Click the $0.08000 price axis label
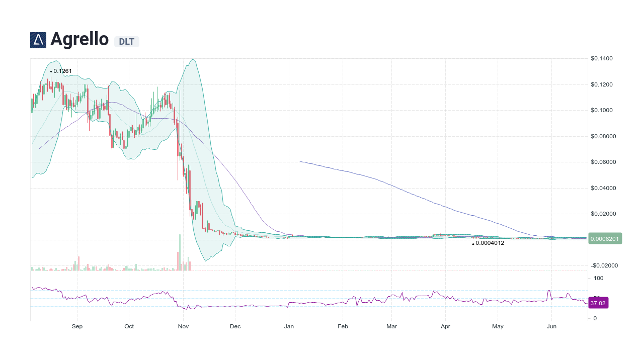 point(603,136)
